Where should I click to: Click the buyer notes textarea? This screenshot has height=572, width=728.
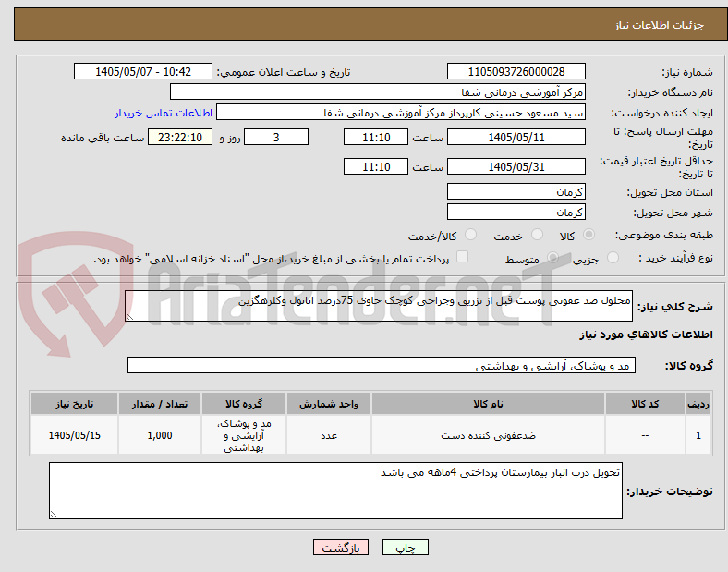335,491
